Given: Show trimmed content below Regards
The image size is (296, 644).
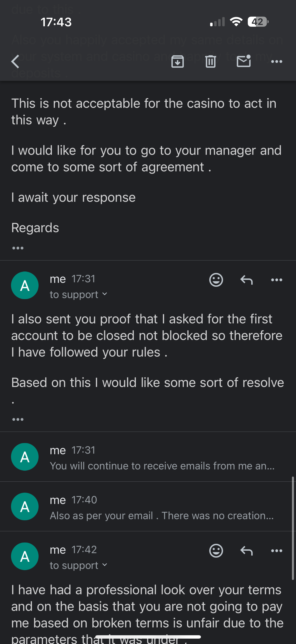Looking at the screenshot, I should tap(18, 248).
